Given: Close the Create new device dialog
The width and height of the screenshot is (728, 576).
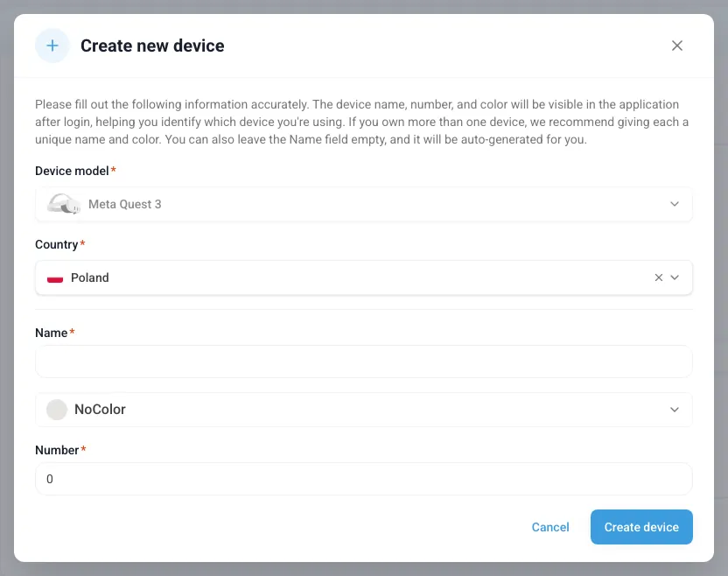Looking at the screenshot, I should (677, 46).
